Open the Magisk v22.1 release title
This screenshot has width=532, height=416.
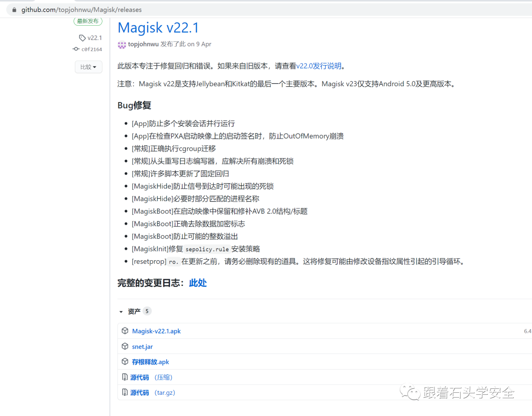click(158, 28)
